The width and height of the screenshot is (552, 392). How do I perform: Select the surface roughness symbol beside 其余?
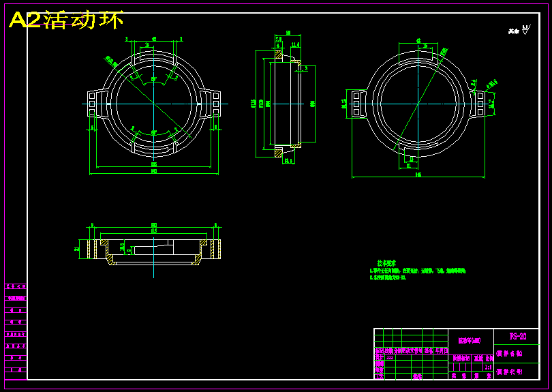pyautogui.click(x=525, y=30)
